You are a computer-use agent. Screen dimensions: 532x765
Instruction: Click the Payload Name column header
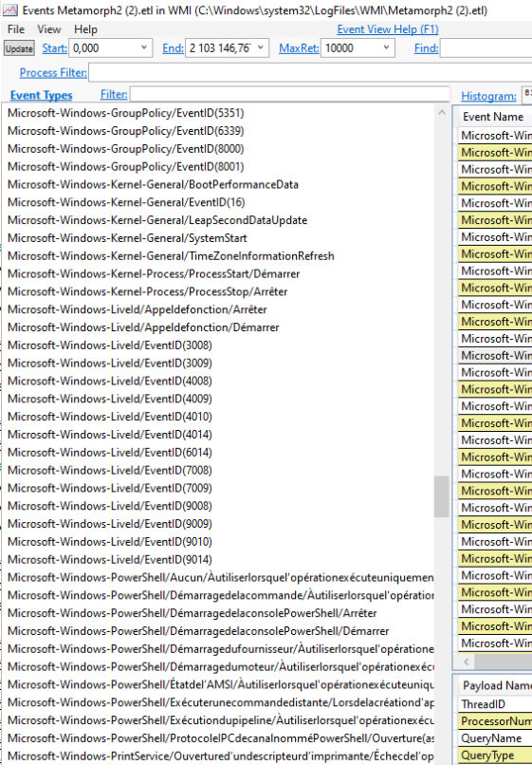pos(495,685)
